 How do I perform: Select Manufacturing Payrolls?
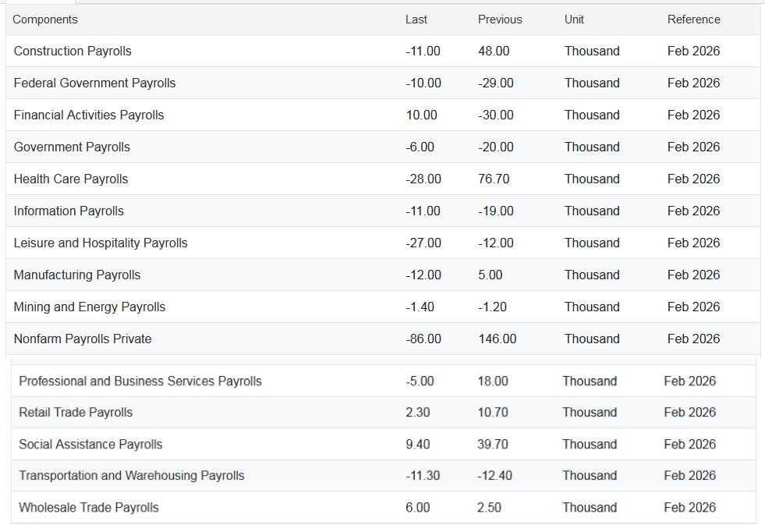point(77,275)
